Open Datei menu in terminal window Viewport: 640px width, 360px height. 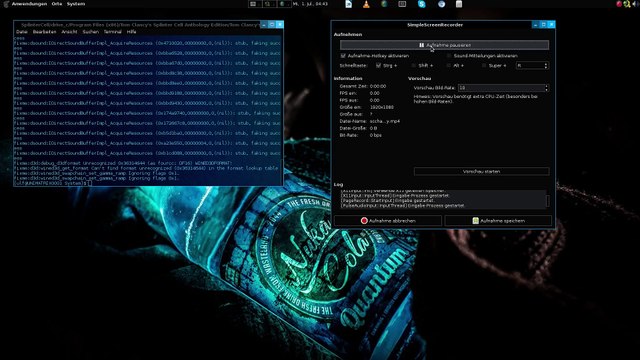coord(22,32)
